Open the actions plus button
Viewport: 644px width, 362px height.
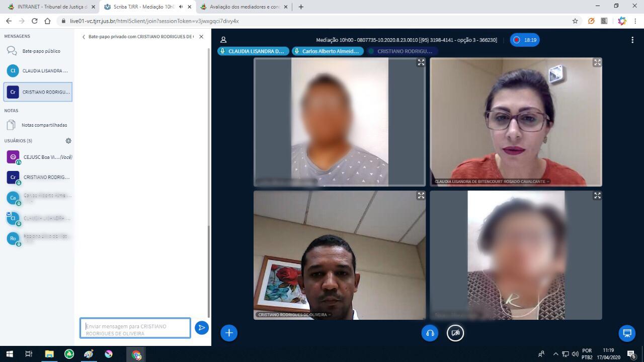pos(229,333)
